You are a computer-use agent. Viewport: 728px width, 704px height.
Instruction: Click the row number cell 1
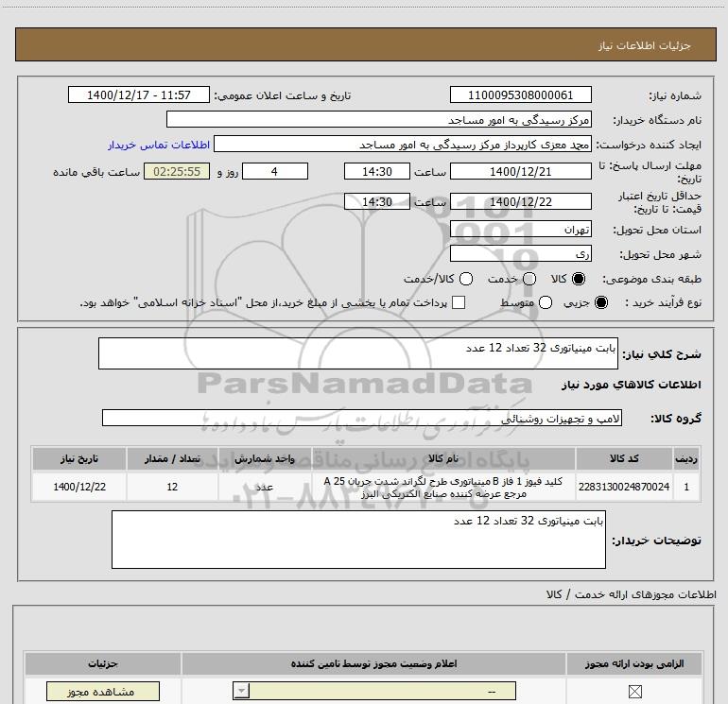(x=686, y=487)
